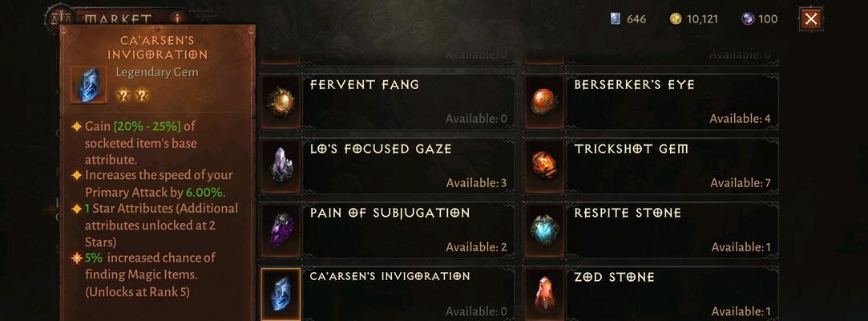Open the Respite Stone listing row
Screen dimensions: 868x321
(652, 230)
